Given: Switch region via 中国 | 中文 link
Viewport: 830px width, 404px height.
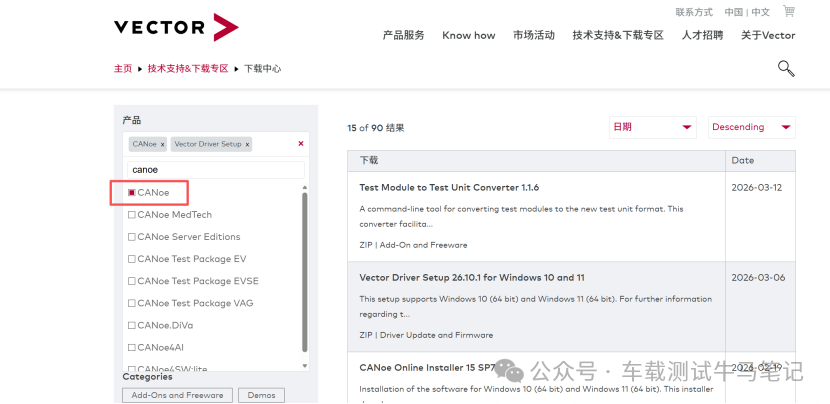Looking at the screenshot, I should (747, 12).
